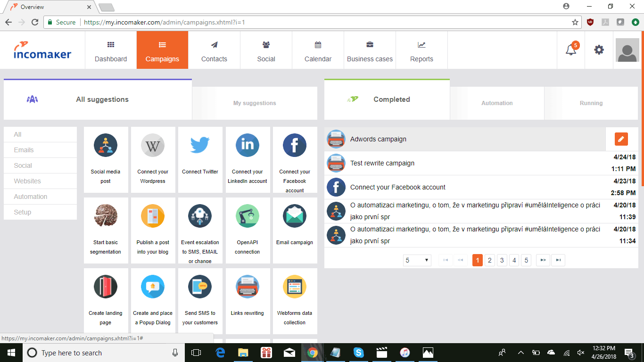
Task: Expand the rows-per-page dropdown showing 5
Action: pyautogui.click(x=417, y=260)
